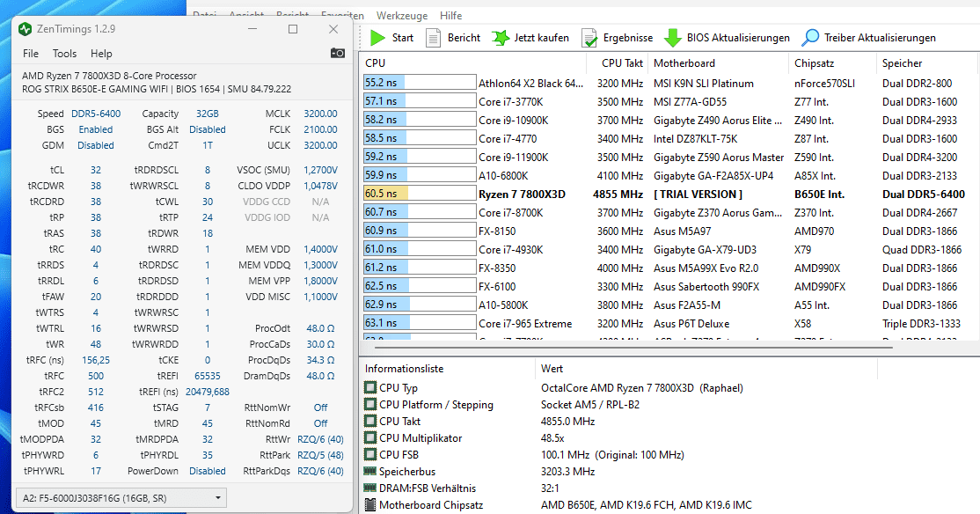This screenshot has width=980, height=514.
Task: Click the 63.1 ns result bar
Action: tap(420, 323)
